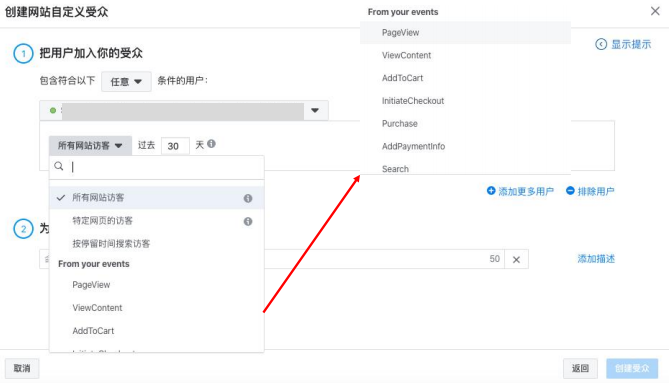Image resolution: width=669 pixels, height=383 pixels.
Task: Expand the pixel source dropdown arrow
Action: click(x=315, y=110)
